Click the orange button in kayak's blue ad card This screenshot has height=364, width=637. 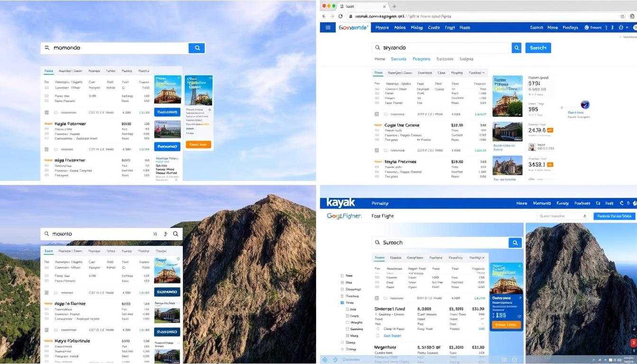coord(507,325)
